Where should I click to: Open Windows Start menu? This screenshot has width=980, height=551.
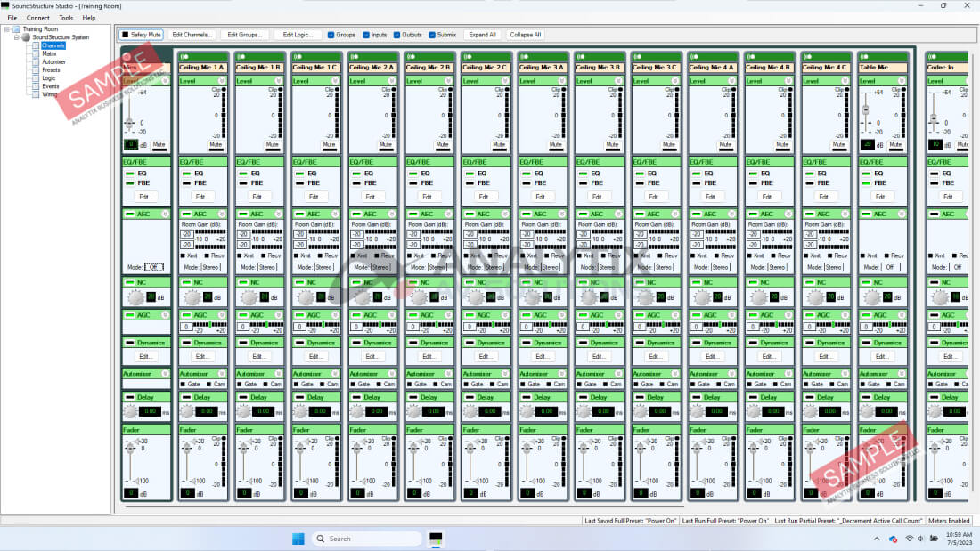tap(298, 539)
